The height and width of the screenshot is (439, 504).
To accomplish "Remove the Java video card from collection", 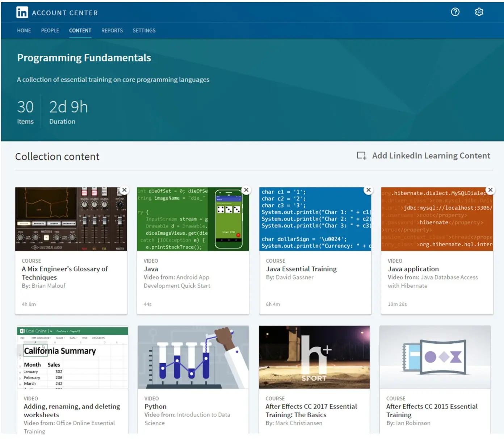I will point(246,190).
